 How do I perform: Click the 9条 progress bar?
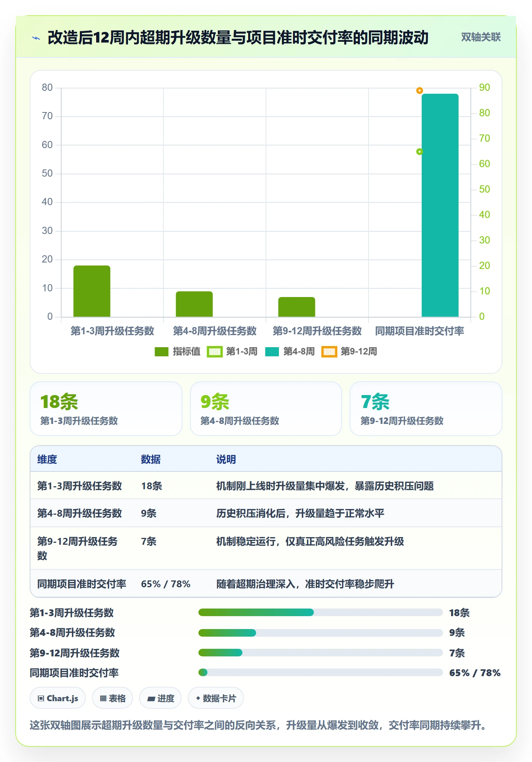[x=321, y=633]
